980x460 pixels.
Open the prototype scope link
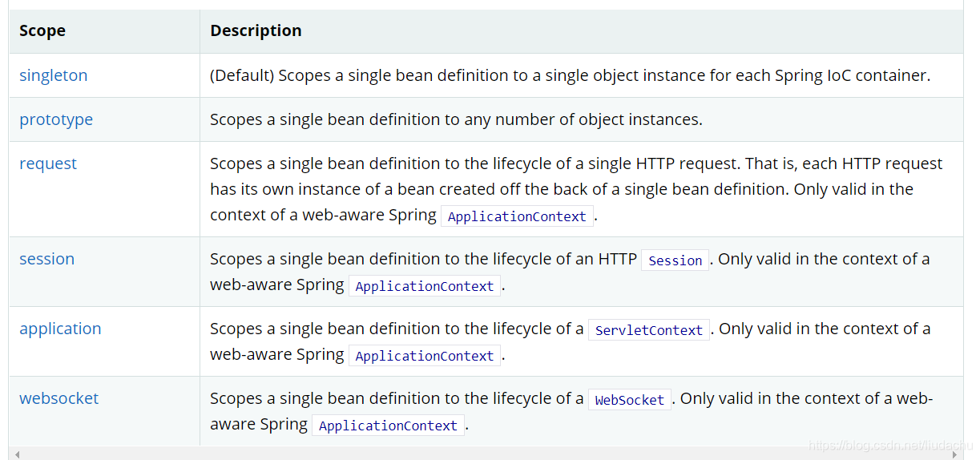(x=56, y=119)
